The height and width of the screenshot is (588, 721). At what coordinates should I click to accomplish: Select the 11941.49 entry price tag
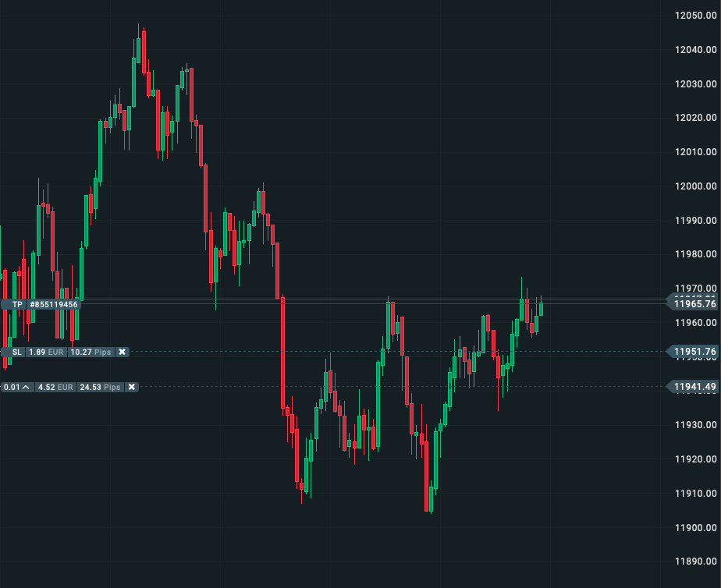coord(694,386)
